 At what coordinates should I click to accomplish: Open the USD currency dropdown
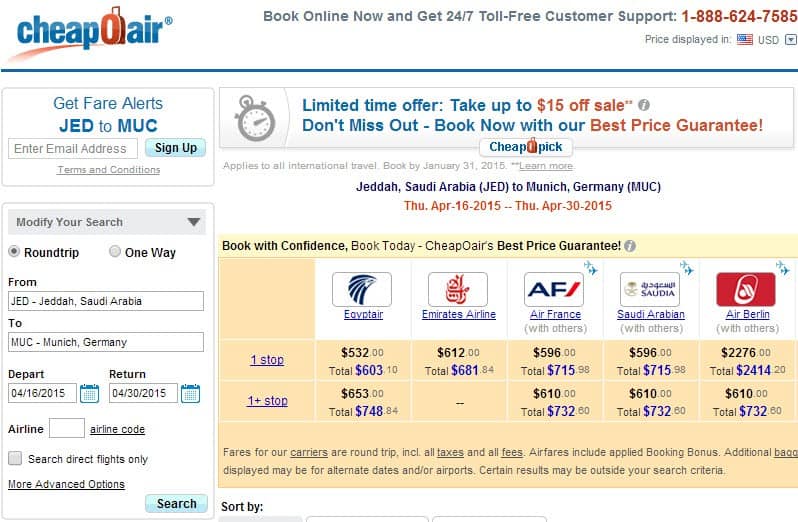(x=791, y=40)
